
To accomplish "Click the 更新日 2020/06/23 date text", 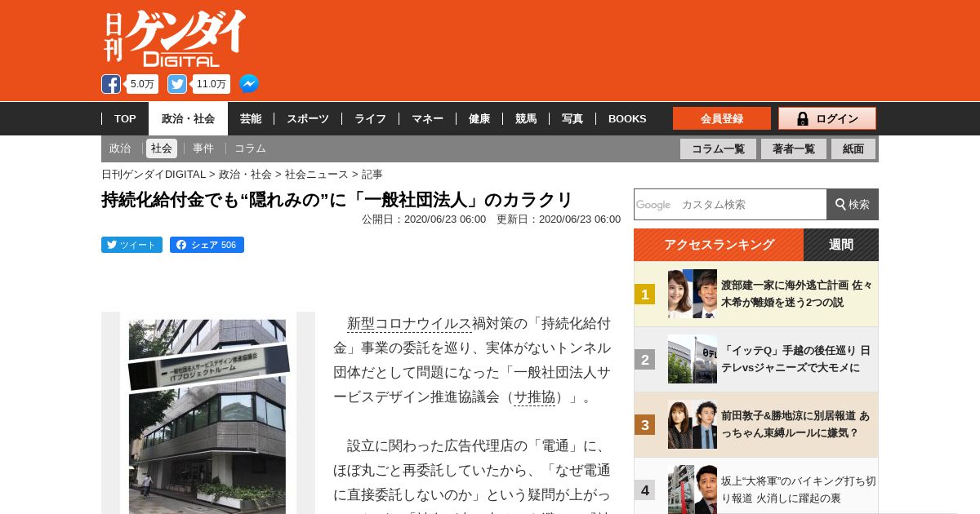I will [559, 219].
